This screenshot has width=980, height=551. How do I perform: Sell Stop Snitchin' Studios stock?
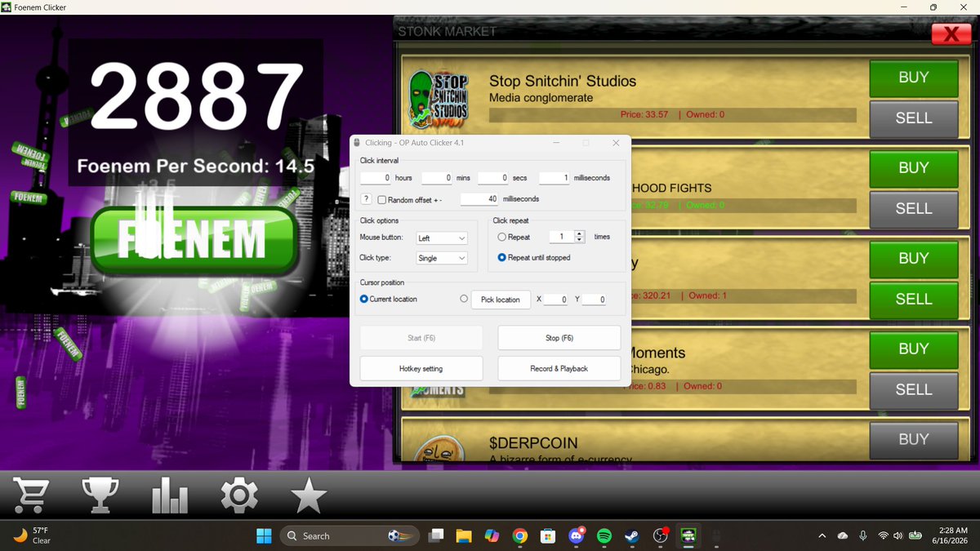pos(913,118)
